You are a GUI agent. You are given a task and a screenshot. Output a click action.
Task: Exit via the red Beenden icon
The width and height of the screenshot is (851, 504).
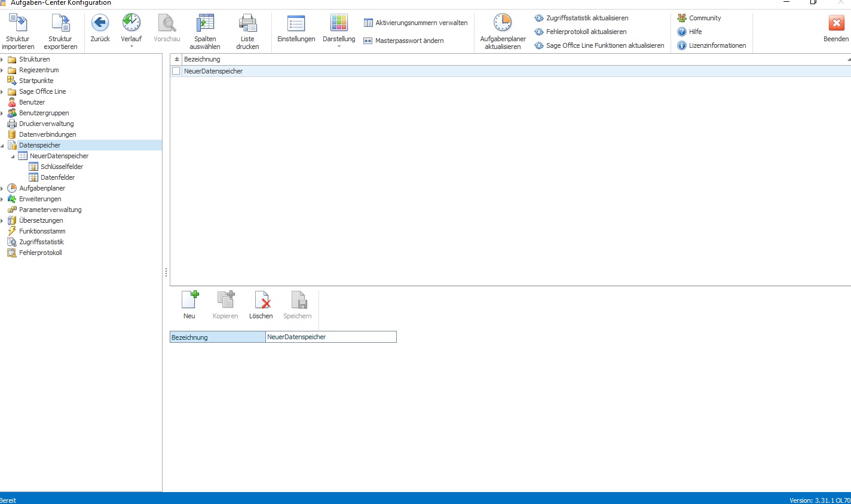tap(836, 23)
